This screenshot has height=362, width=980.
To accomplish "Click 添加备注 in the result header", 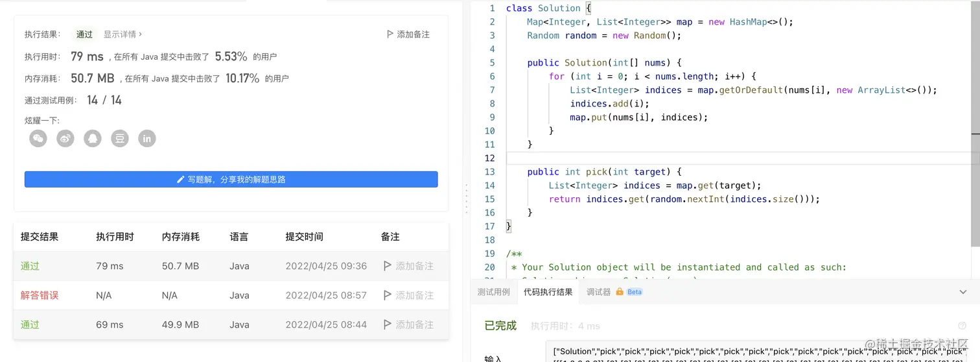I will pyautogui.click(x=408, y=34).
